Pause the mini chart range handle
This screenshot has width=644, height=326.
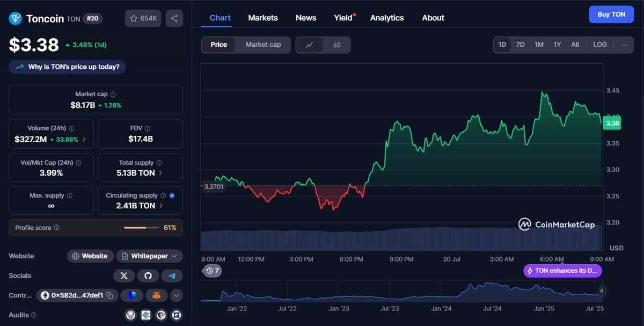602,291
